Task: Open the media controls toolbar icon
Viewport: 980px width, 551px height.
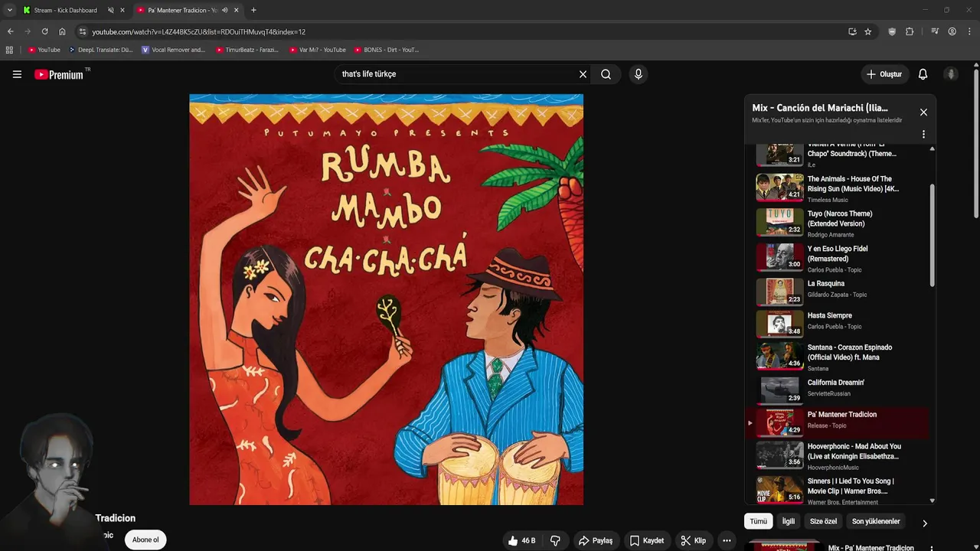Action: [x=935, y=31]
